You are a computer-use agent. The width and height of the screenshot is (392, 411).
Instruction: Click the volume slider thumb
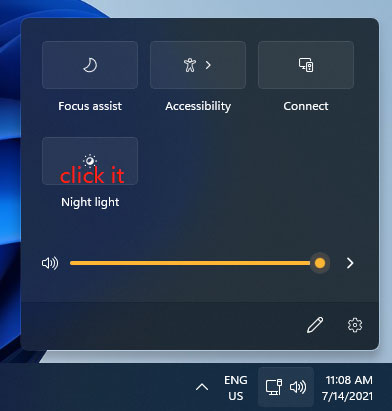(320, 263)
